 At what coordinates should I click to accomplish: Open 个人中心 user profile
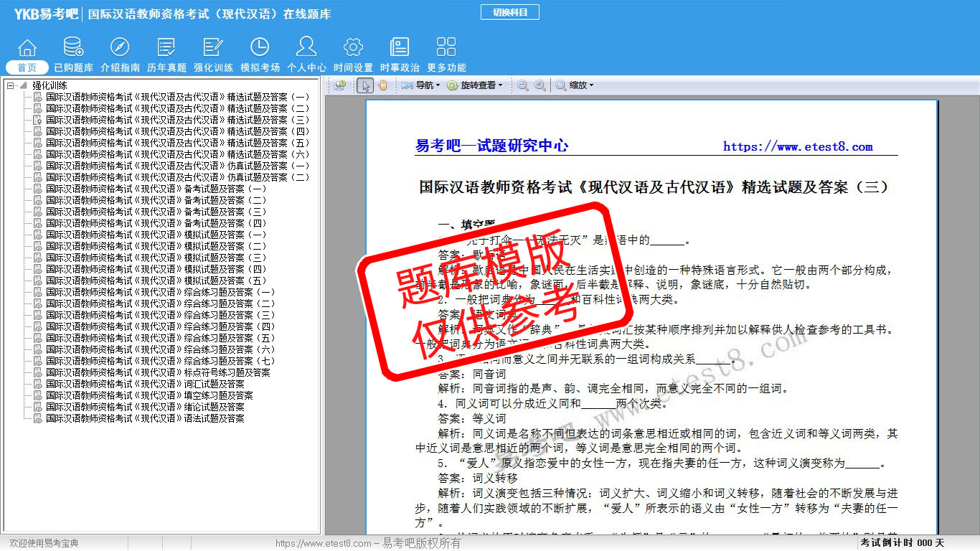coord(306,54)
